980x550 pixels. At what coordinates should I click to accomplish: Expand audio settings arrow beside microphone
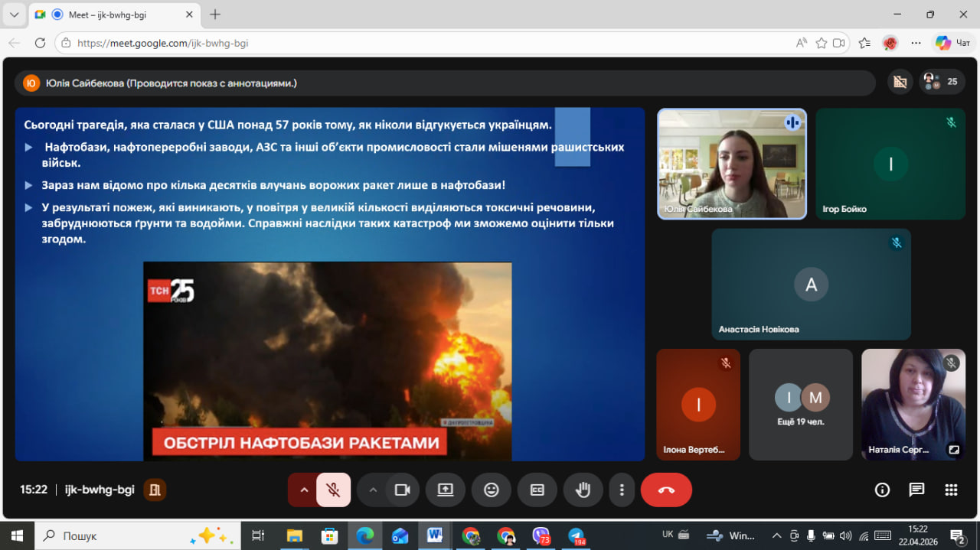click(304, 490)
